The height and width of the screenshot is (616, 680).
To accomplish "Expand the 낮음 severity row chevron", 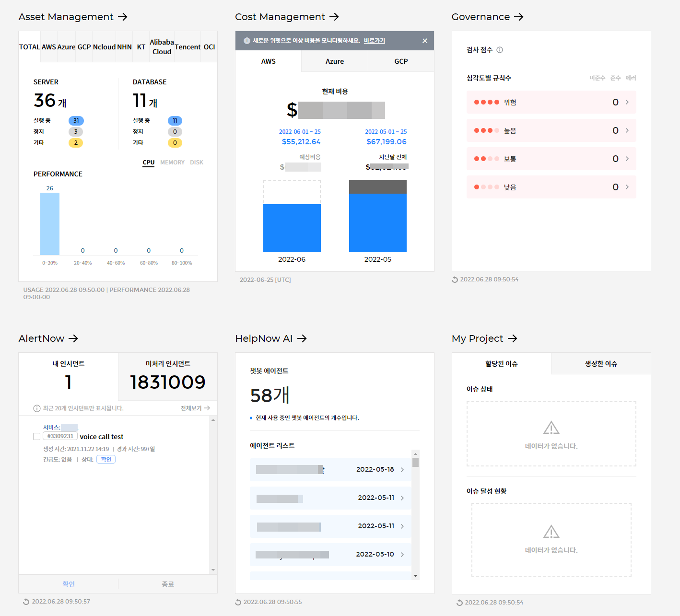I will [627, 187].
